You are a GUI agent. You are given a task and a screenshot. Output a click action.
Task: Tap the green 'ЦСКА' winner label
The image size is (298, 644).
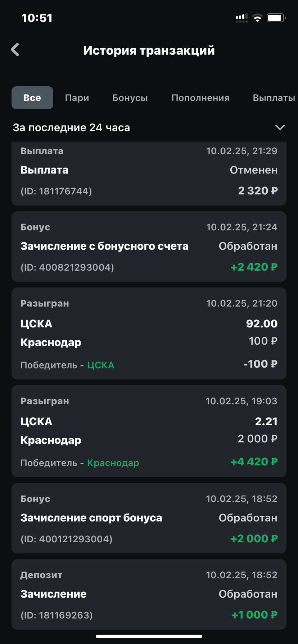(x=101, y=365)
